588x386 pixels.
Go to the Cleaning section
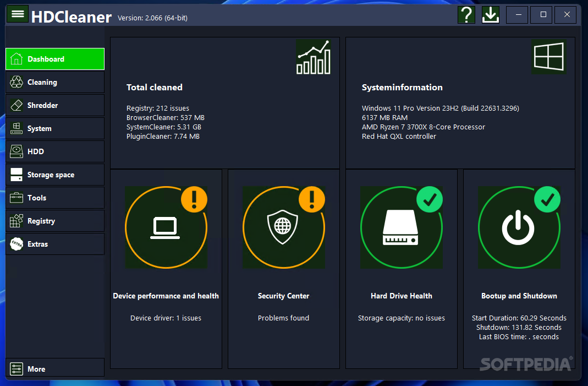point(55,82)
